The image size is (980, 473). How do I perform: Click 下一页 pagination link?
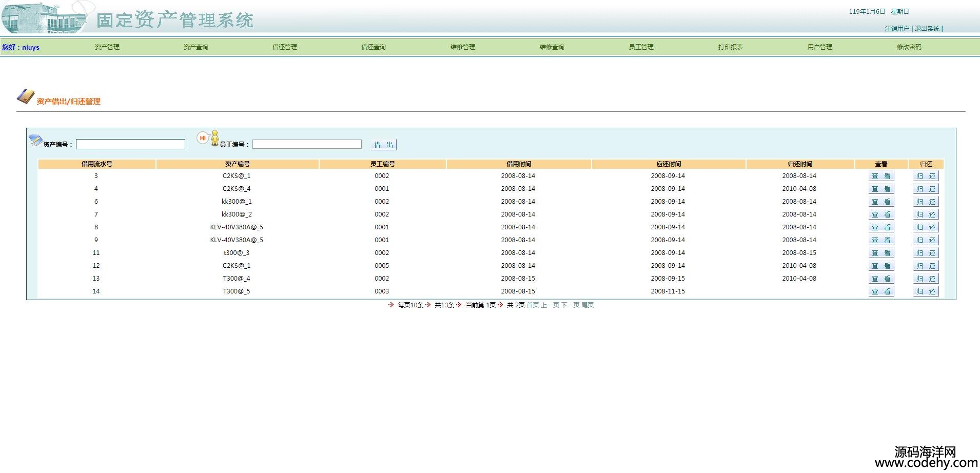pyautogui.click(x=570, y=305)
